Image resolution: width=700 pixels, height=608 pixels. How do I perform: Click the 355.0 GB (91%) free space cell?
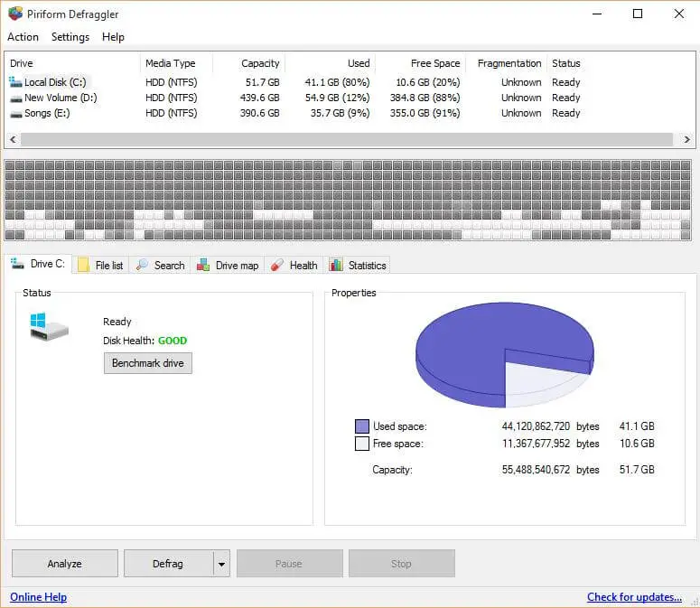pos(425,114)
